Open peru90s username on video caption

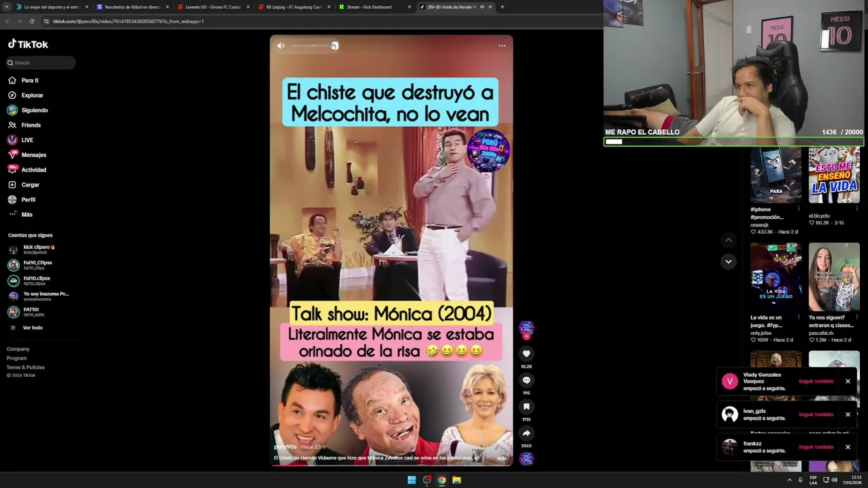285,447
